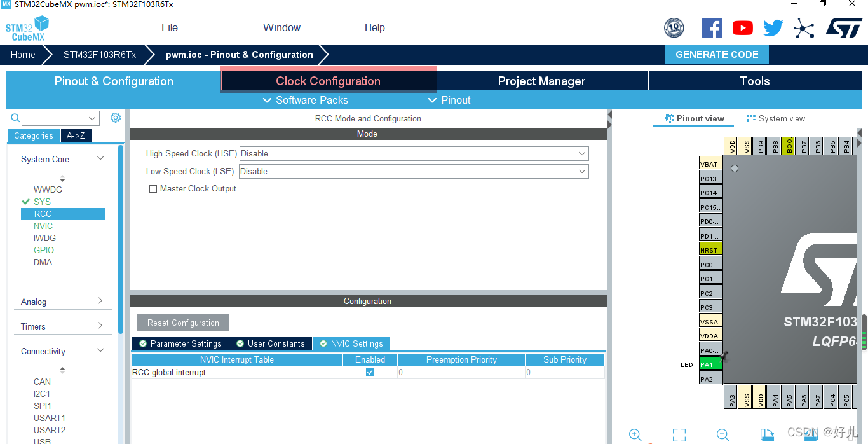
Task: Select the PA2 pin on the chip
Action: pyautogui.click(x=711, y=379)
